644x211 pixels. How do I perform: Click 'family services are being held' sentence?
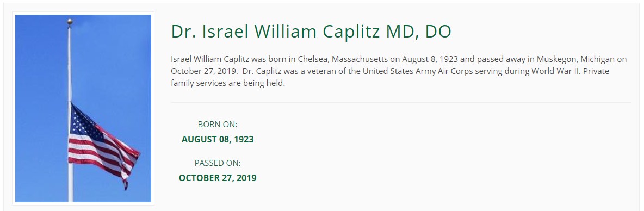[x=228, y=84]
